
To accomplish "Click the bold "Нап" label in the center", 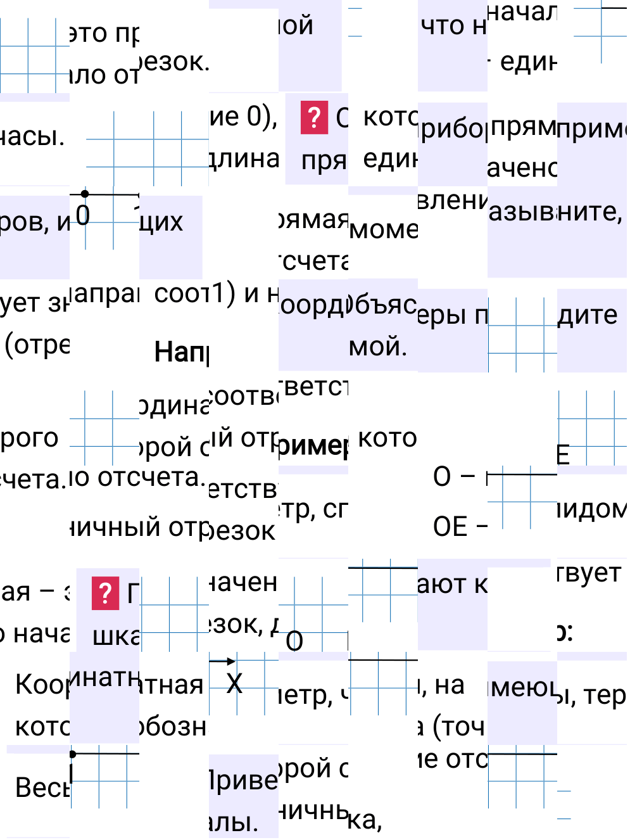I will tap(182, 350).
